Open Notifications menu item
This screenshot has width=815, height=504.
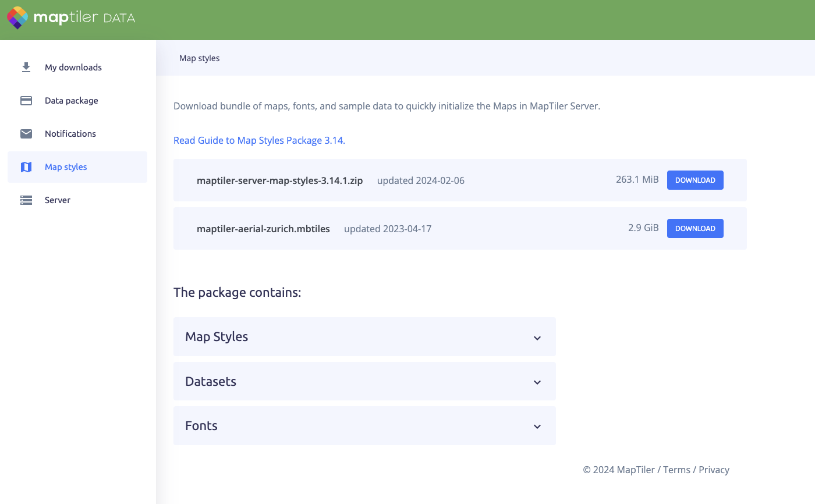pos(70,134)
